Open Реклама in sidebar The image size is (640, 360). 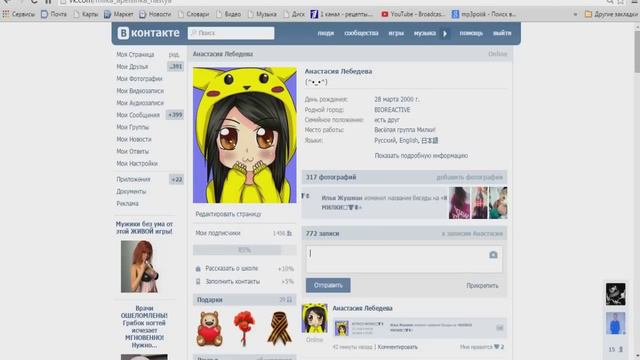(127, 204)
